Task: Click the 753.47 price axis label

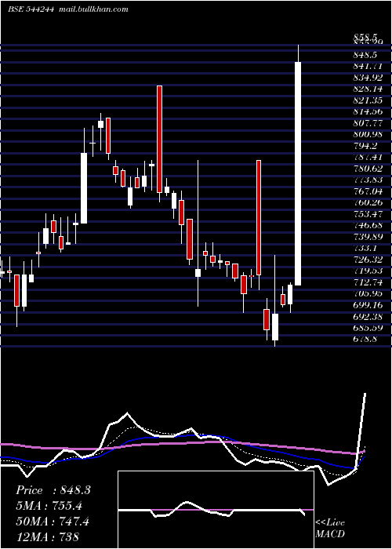Action: (x=368, y=214)
